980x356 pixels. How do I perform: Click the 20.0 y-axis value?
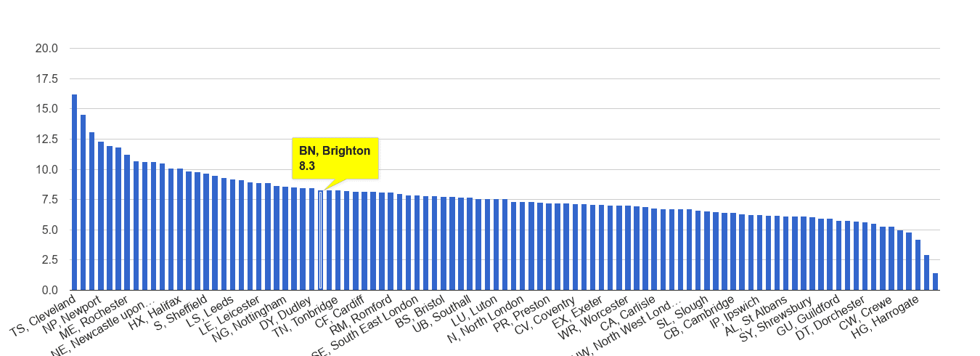46,49
